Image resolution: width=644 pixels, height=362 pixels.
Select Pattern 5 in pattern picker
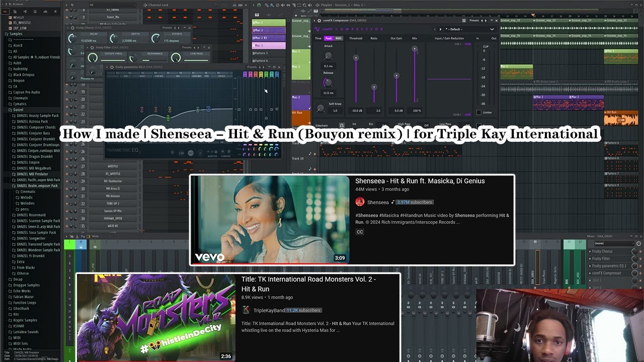269,53
